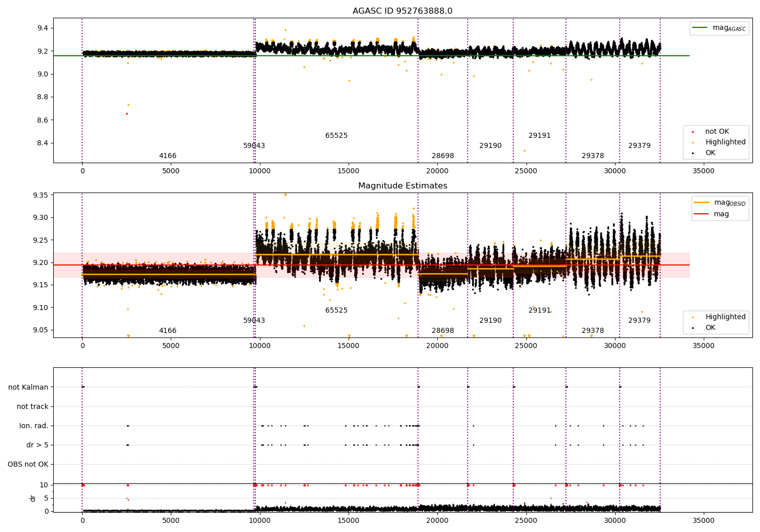This screenshot has width=760, height=532.
Task: Click obsid label 28698 in the top plot
Action: tap(443, 156)
